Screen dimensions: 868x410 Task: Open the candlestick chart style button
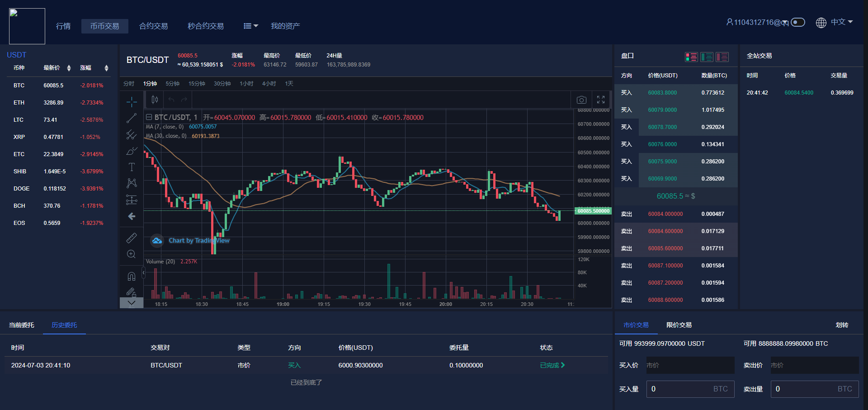[155, 100]
